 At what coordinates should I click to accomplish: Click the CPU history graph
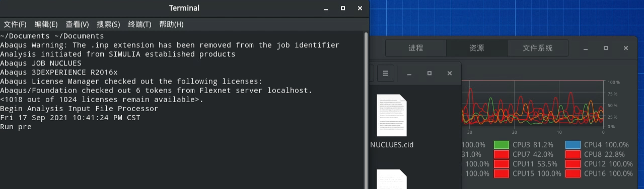(x=532, y=104)
